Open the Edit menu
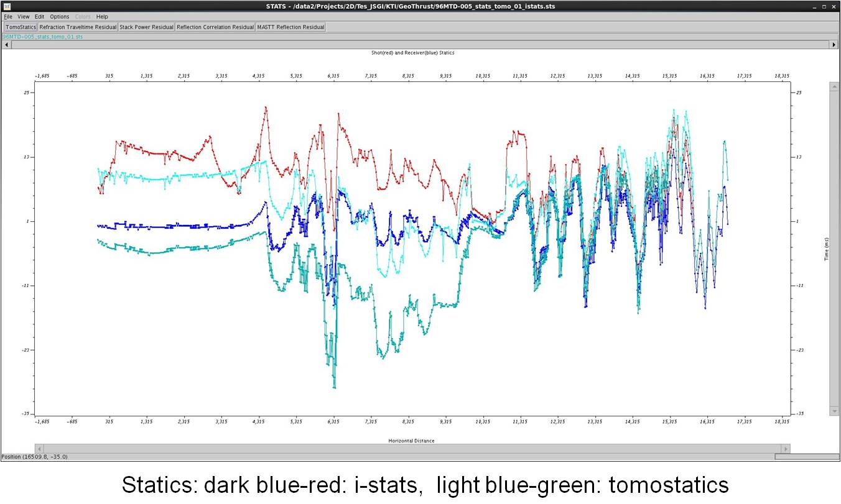 pyautogui.click(x=39, y=17)
